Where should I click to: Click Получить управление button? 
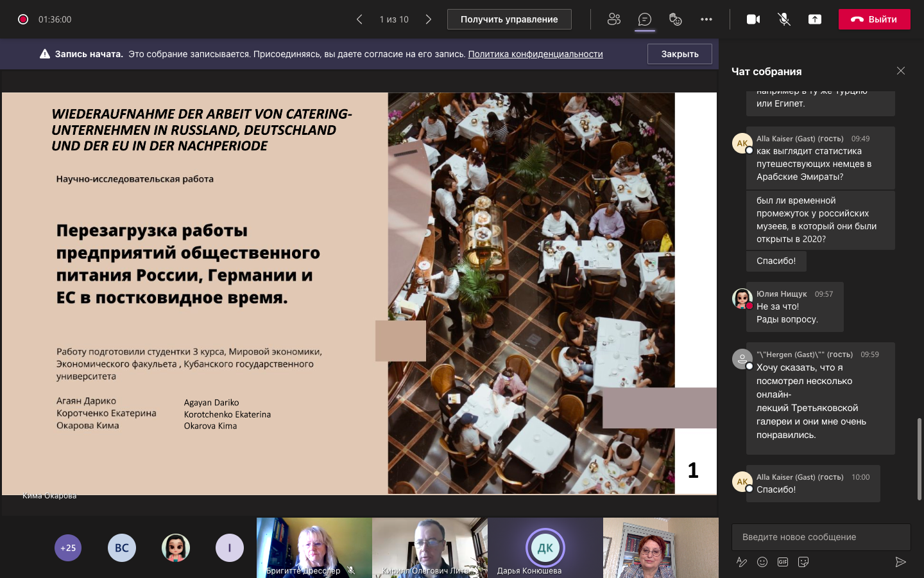click(509, 19)
